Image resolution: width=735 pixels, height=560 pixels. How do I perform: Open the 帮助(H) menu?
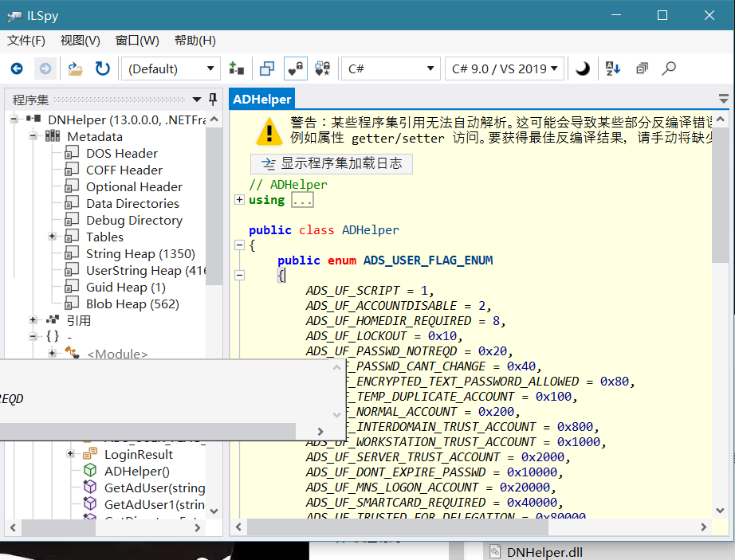[195, 41]
